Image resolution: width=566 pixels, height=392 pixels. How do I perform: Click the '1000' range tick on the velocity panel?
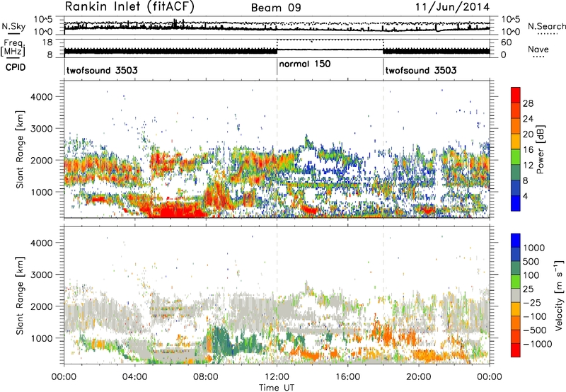tap(41, 338)
